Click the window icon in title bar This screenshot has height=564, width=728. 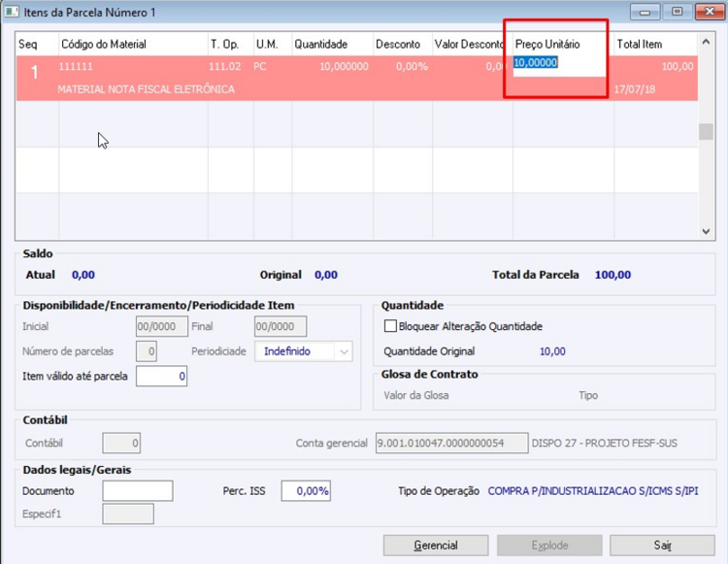12,12
